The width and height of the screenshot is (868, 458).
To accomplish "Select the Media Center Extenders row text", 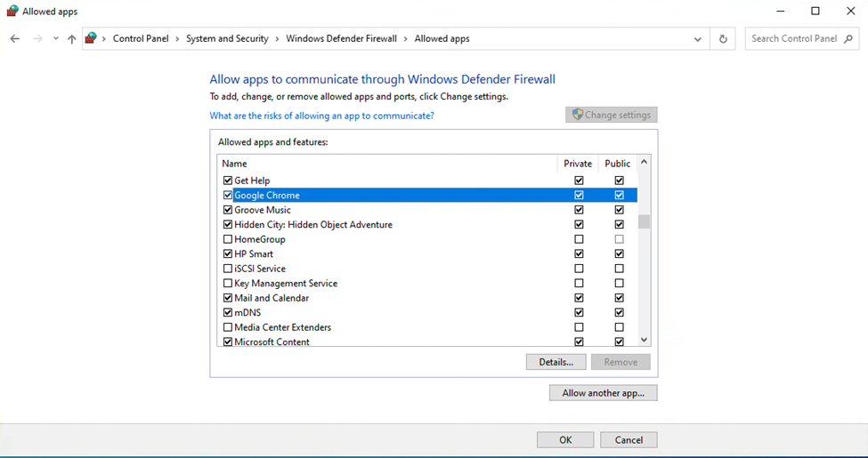I will point(283,327).
